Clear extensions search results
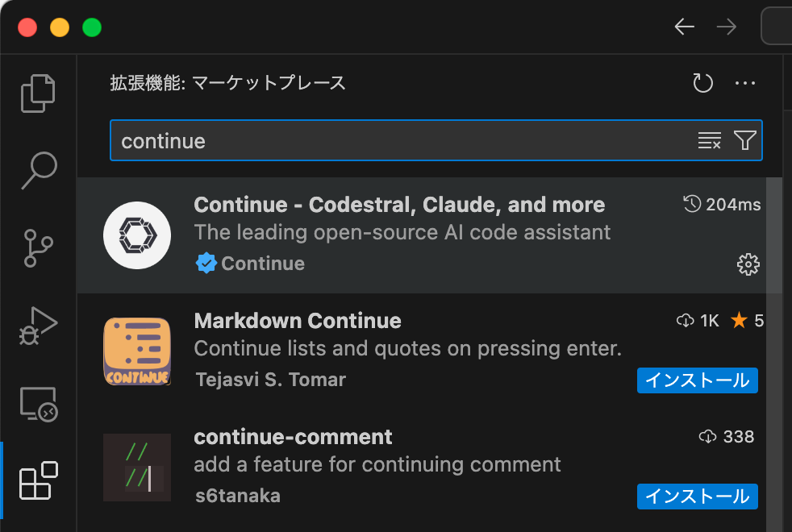This screenshot has width=792, height=532. click(x=709, y=141)
